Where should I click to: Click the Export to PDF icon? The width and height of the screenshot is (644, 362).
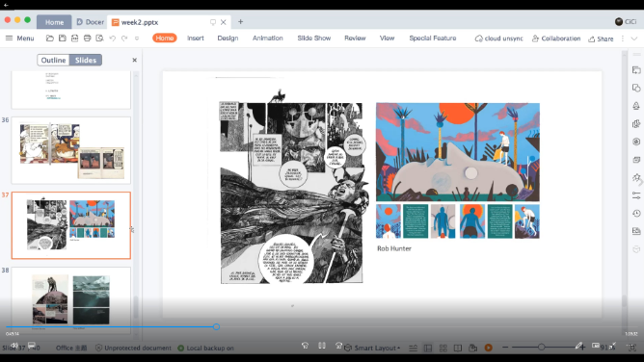pyautogui.click(x=74, y=39)
